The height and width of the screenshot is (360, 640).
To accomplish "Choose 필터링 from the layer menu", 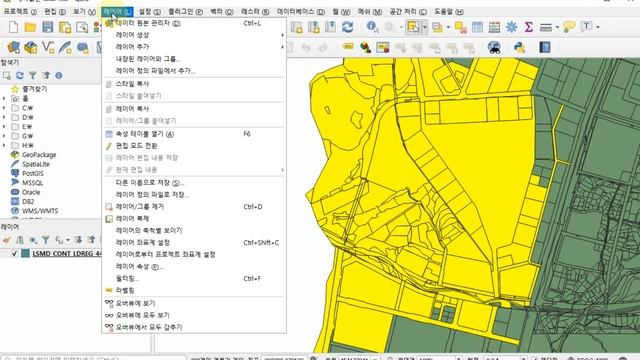I will (194, 278).
